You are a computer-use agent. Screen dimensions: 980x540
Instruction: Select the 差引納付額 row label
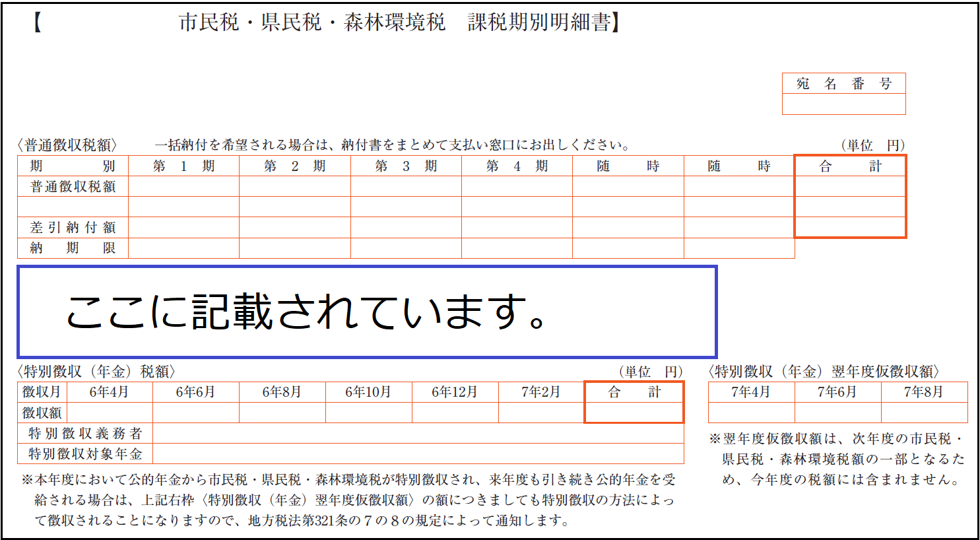click(x=73, y=227)
